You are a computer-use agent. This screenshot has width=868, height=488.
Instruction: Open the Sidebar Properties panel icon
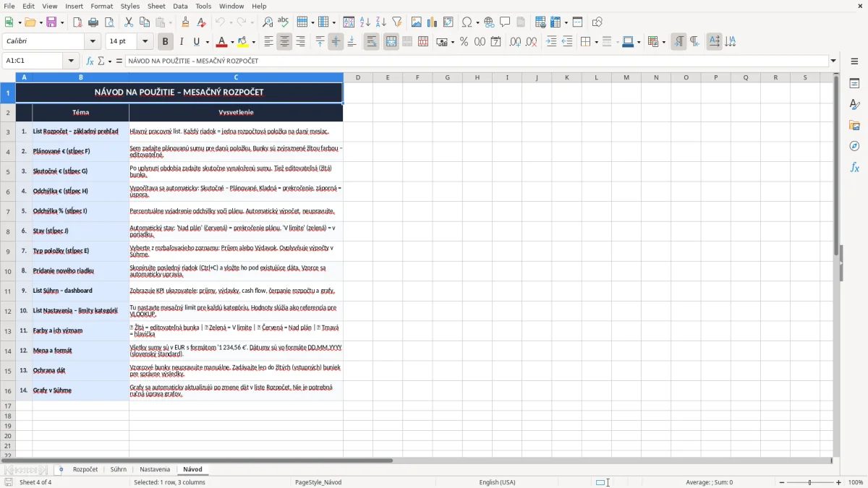click(854, 84)
